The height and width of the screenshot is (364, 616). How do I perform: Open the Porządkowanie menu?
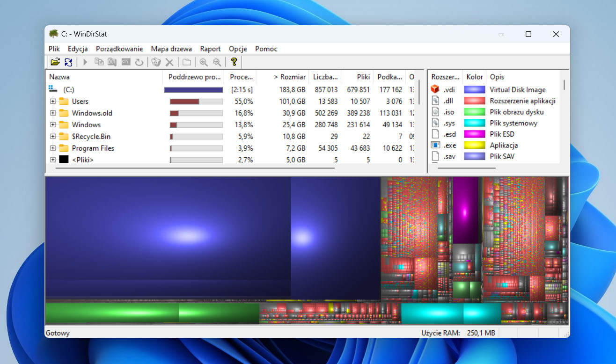click(x=119, y=49)
